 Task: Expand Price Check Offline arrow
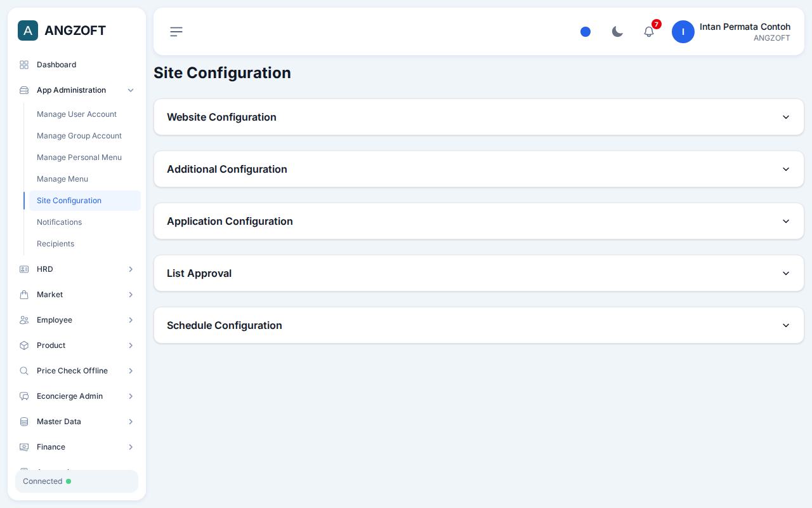(x=131, y=371)
